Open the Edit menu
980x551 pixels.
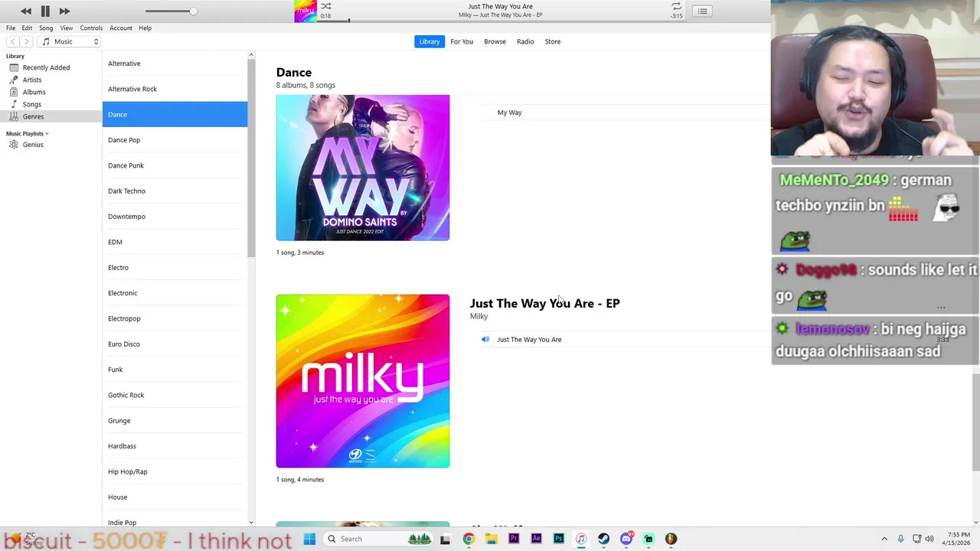click(x=27, y=28)
